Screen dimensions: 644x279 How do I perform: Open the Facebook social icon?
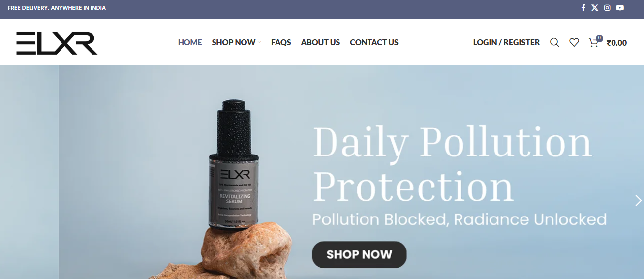[583, 8]
